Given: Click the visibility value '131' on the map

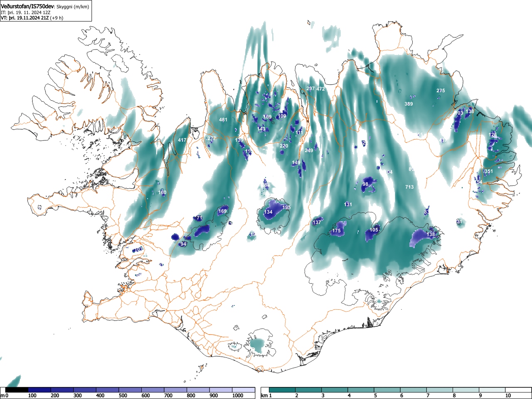Looking at the screenshot, I should click(348, 204).
